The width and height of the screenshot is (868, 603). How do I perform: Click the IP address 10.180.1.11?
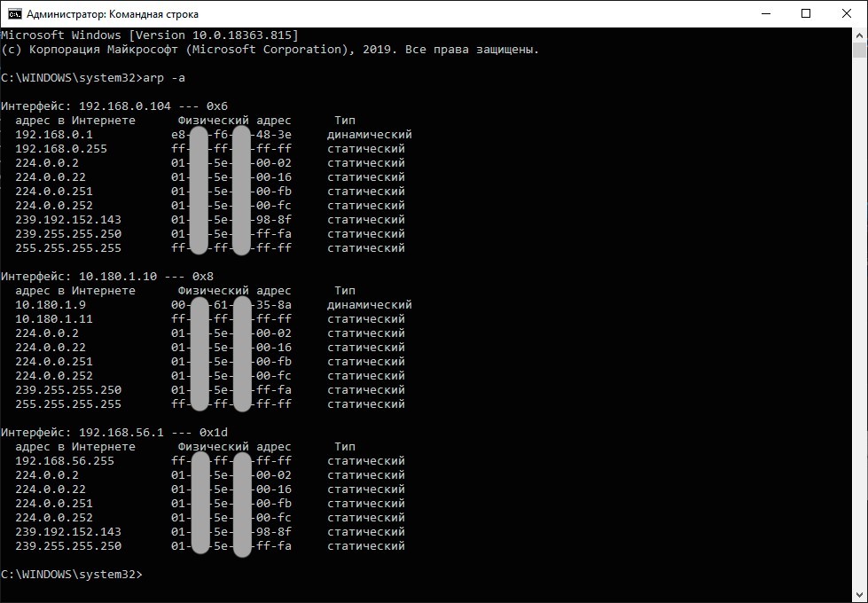point(53,319)
